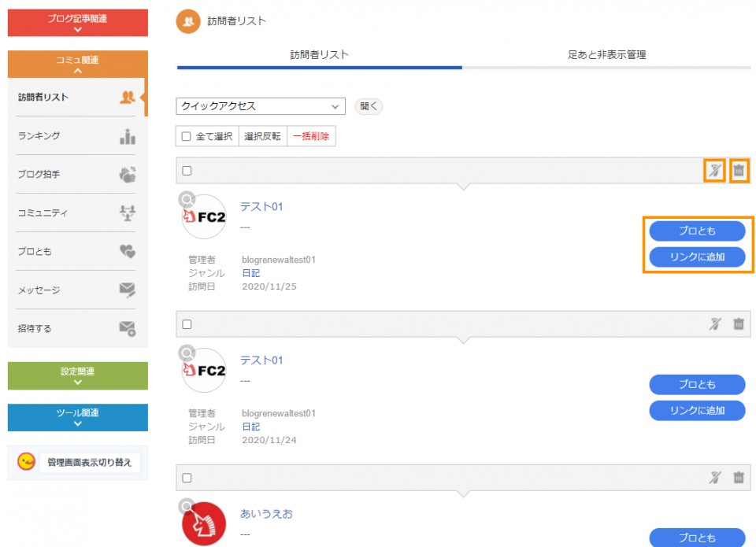Open the クイックアクセス dropdown

click(261, 106)
